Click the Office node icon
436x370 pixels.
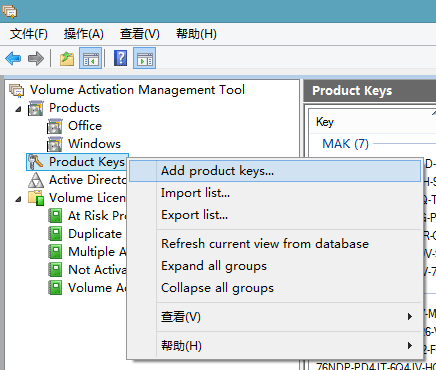point(55,126)
